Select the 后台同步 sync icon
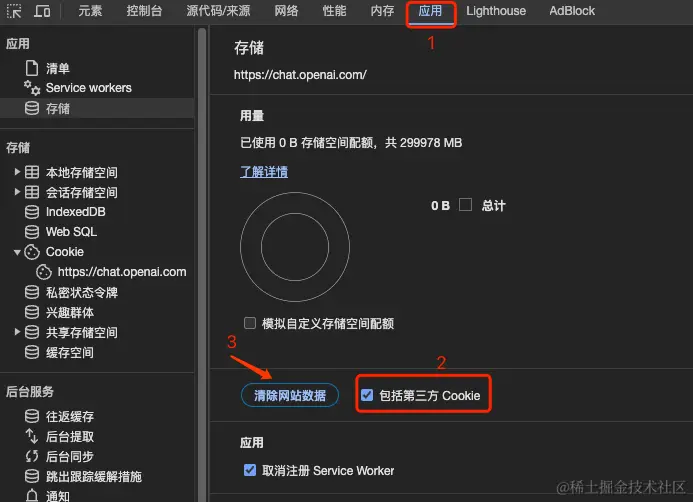 pyautogui.click(x=32, y=456)
